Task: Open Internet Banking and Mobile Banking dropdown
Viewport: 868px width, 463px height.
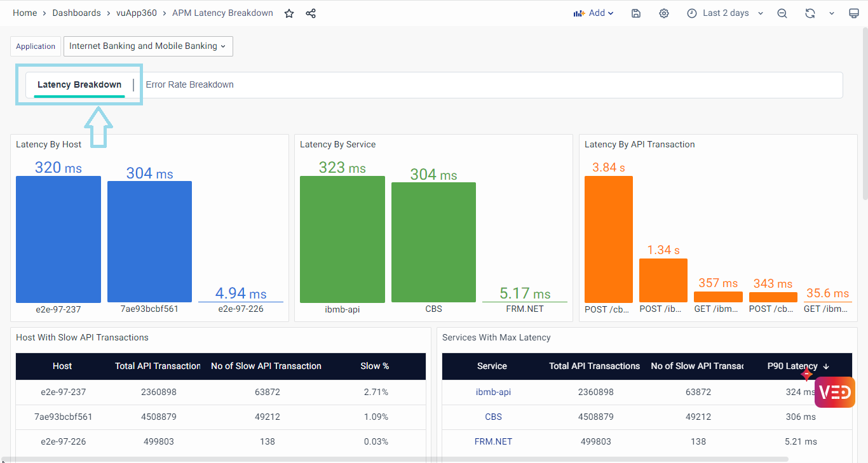Action: click(x=147, y=46)
